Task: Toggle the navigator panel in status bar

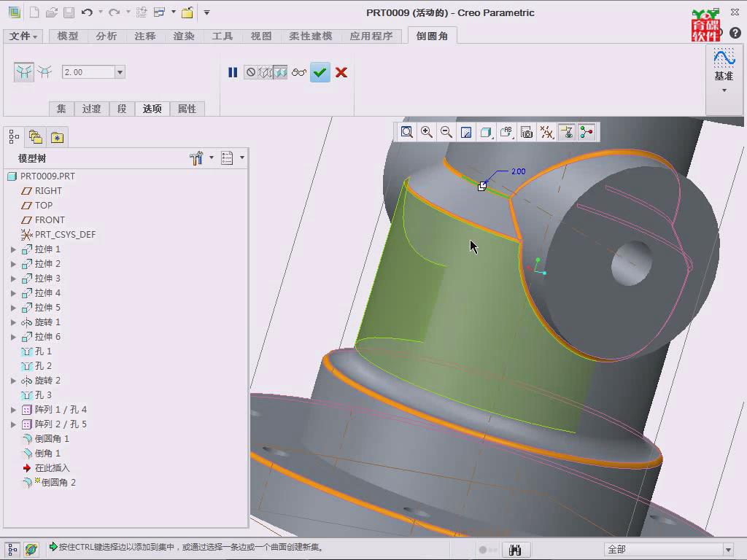Action: click(12, 549)
